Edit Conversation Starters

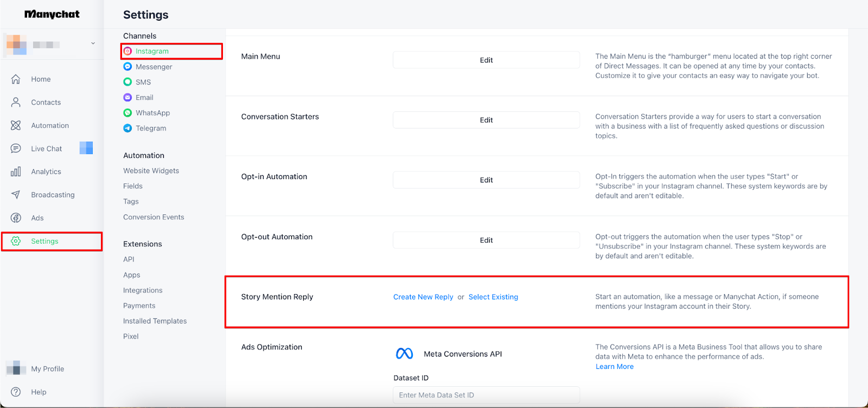(486, 120)
